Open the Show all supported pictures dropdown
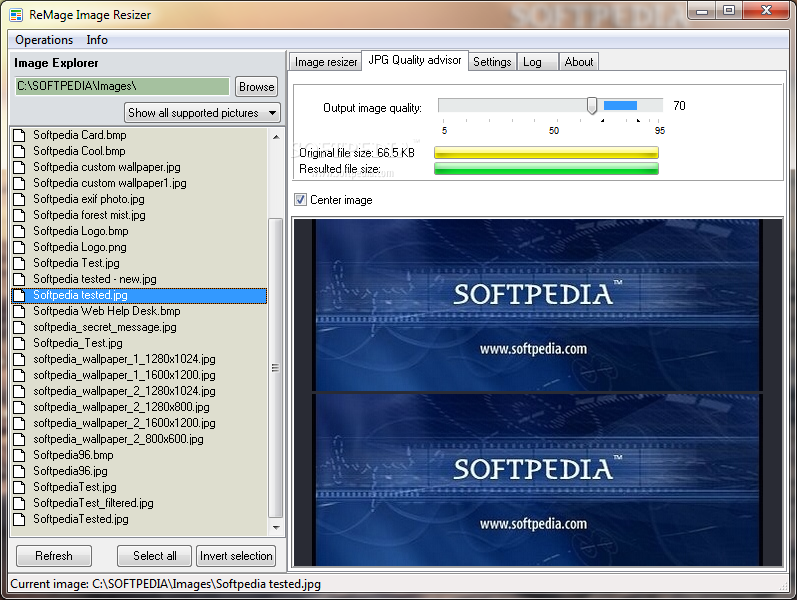This screenshot has height=600, width=797. click(202, 113)
